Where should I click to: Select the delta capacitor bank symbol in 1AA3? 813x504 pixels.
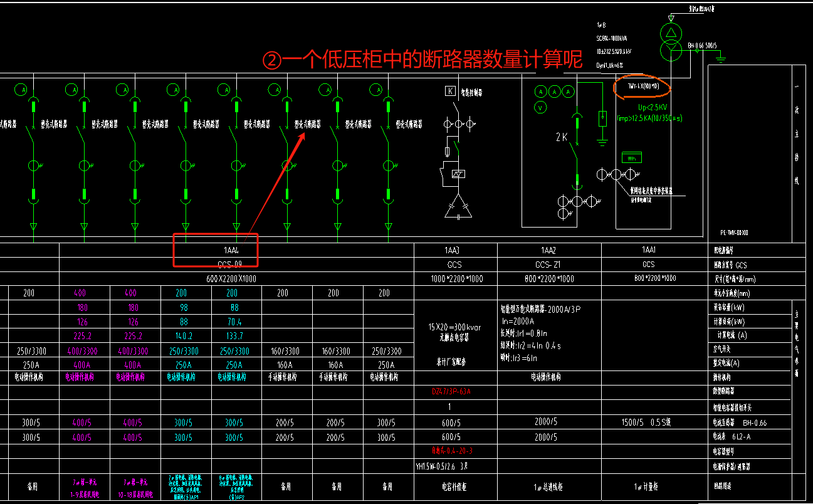pyautogui.click(x=458, y=207)
